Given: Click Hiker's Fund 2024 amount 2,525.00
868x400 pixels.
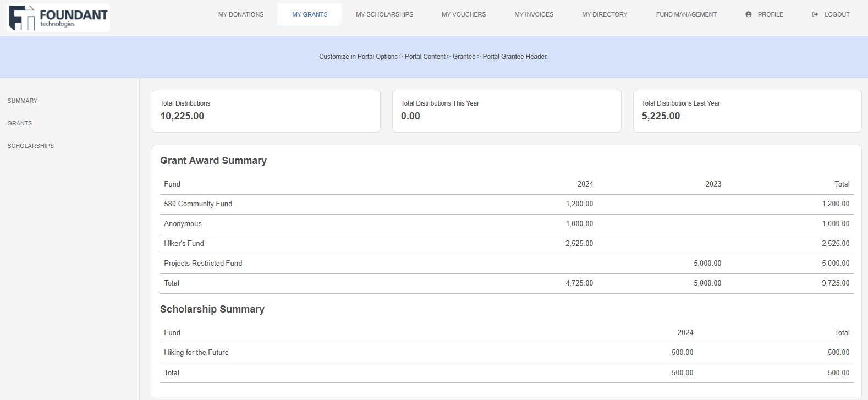Looking at the screenshot, I should [x=579, y=243].
